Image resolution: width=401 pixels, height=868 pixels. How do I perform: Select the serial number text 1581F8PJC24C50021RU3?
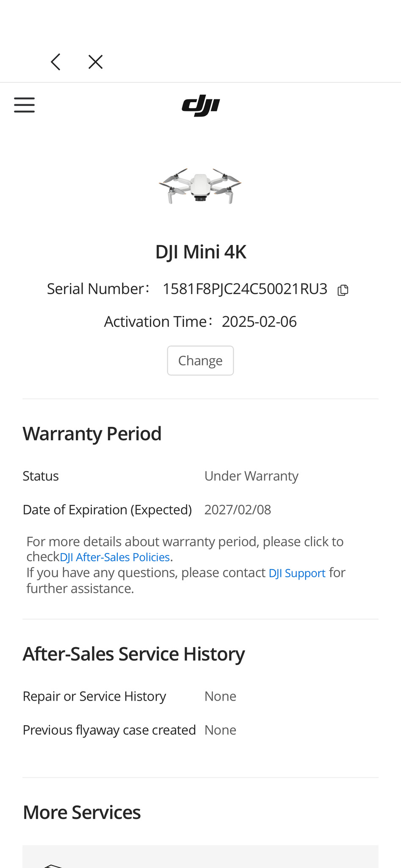click(245, 289)
